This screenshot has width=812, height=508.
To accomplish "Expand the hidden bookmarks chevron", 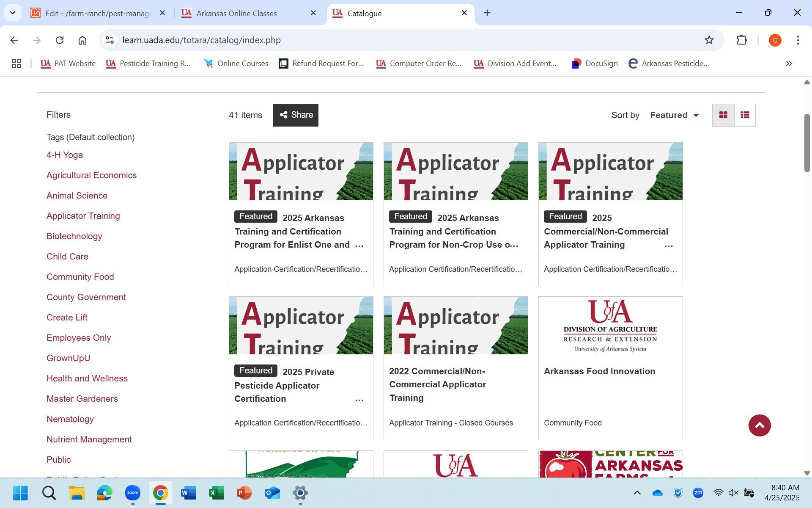I will click(789, 63).
